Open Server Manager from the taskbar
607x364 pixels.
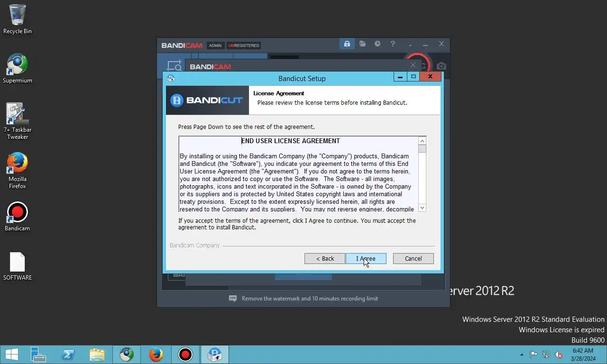tap(38, 355)
